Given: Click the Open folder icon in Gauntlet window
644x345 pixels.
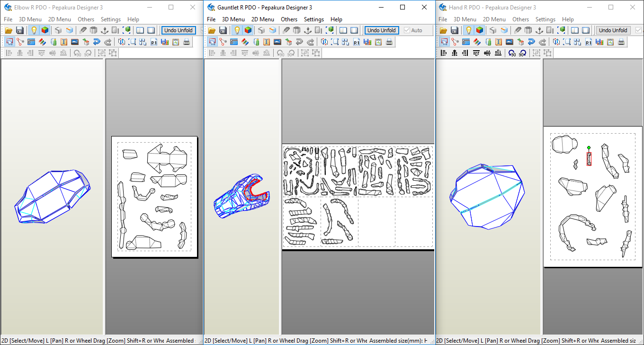Looking at the screenshot, I should coord(212,30).
